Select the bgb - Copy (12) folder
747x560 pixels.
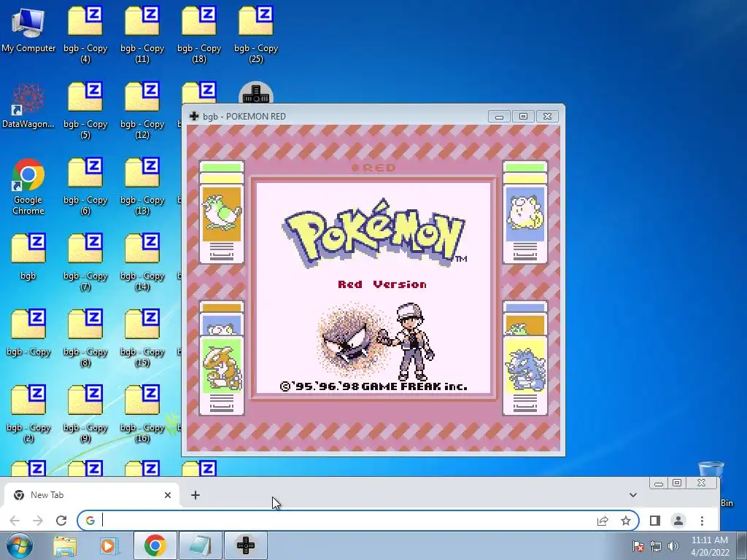pos(142,110)
